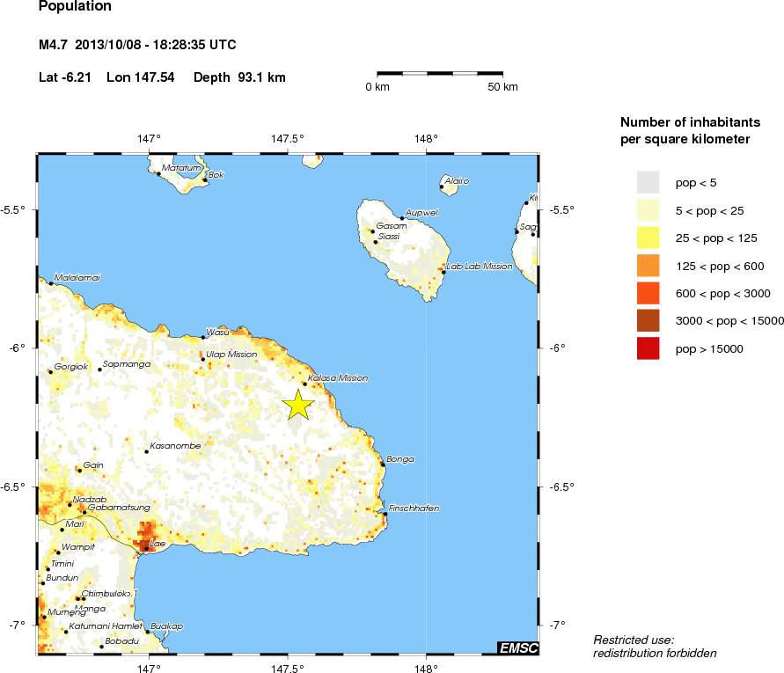Screen dimensions: 784x673
Task: Click the 'Katumani Hamlet' place label
Action: tap(106, 626)
